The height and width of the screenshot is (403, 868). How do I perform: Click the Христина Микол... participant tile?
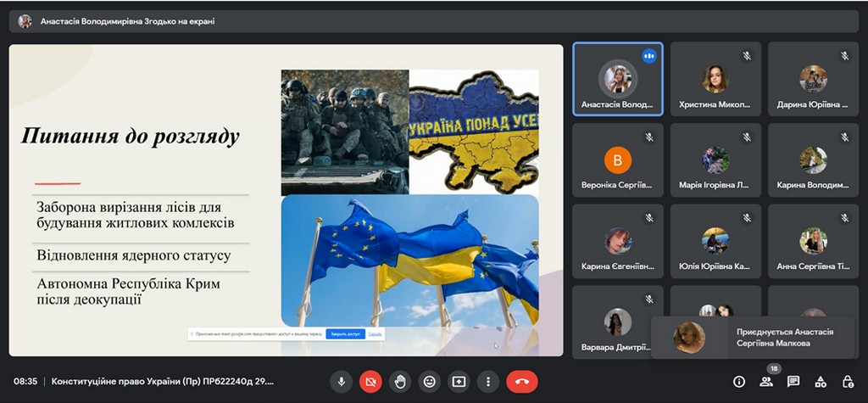[x=715, y=81]
